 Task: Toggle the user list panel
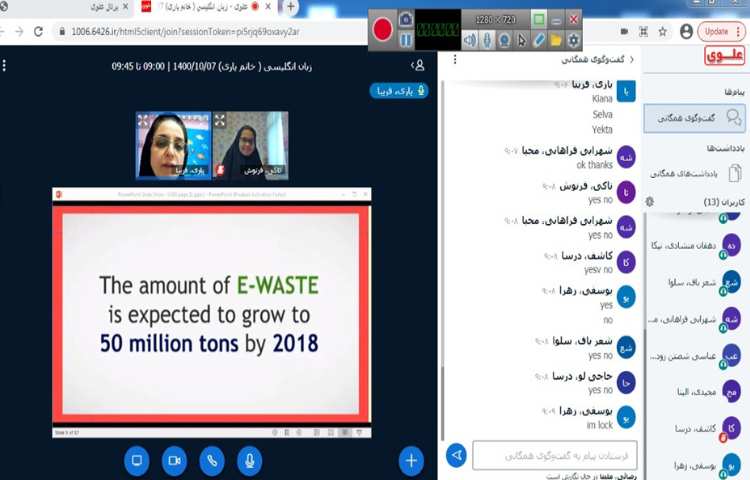coord(418,65)
